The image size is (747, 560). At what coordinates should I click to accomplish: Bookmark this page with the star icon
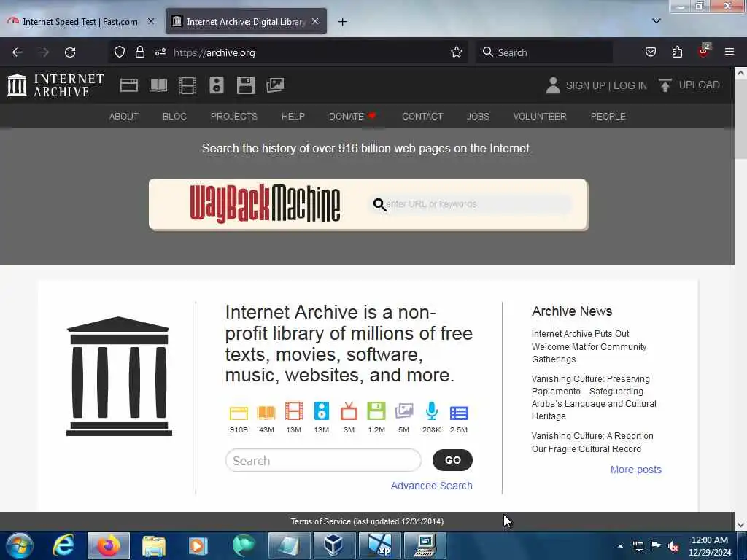click(457, 52)
